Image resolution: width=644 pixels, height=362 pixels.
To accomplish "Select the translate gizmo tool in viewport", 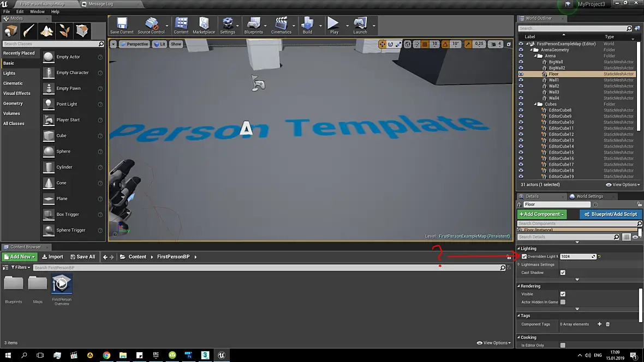I will pyautogui.click(x=382, y=44).
